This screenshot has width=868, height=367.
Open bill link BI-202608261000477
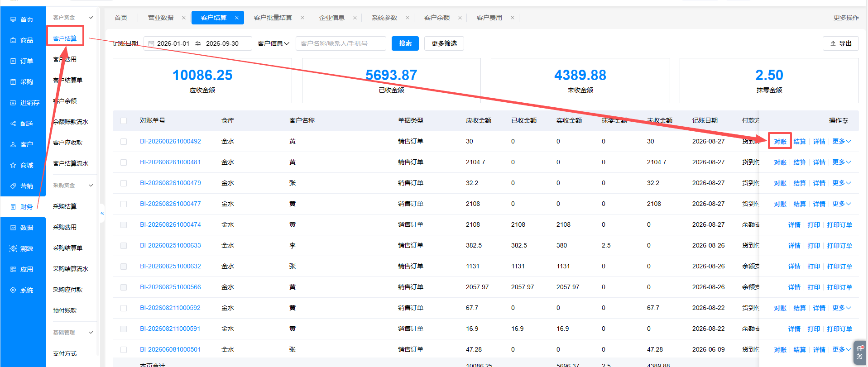point(170,204)
